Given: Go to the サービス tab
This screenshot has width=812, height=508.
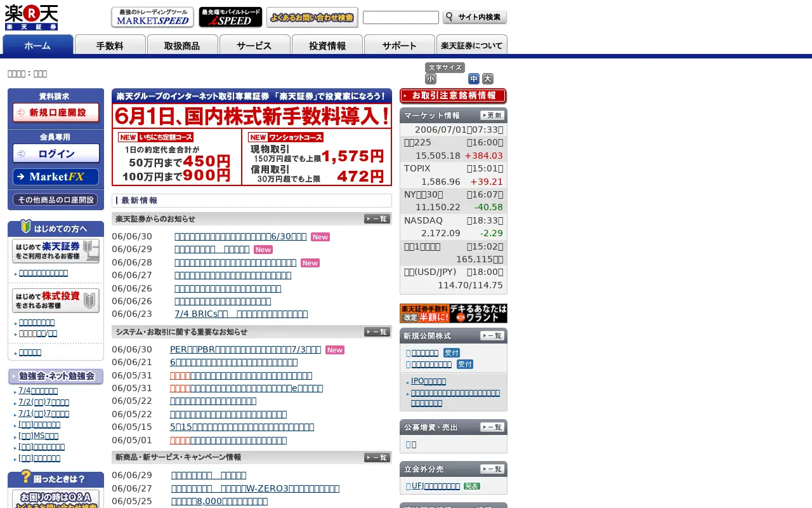Looking at the screenshot, I should [x=255, y=45].
